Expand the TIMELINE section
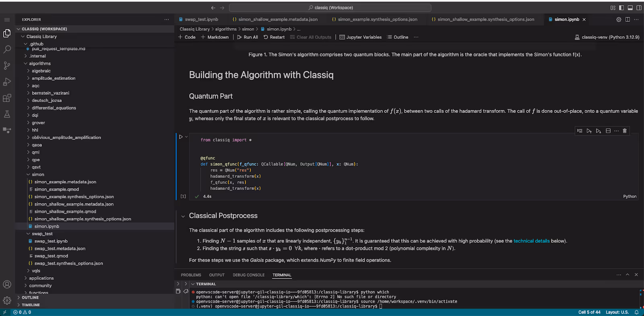 (31, 305)
